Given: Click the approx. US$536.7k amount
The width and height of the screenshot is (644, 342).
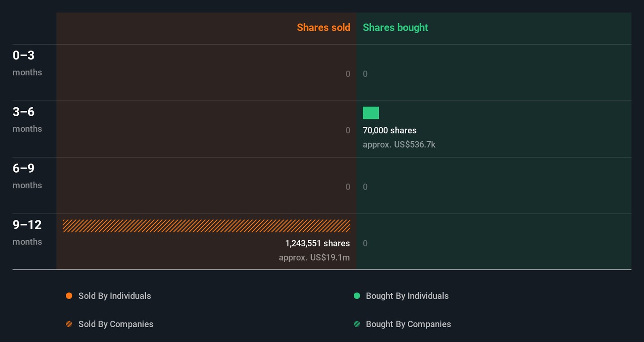Looking at the screenshot, I should point(399,145).
